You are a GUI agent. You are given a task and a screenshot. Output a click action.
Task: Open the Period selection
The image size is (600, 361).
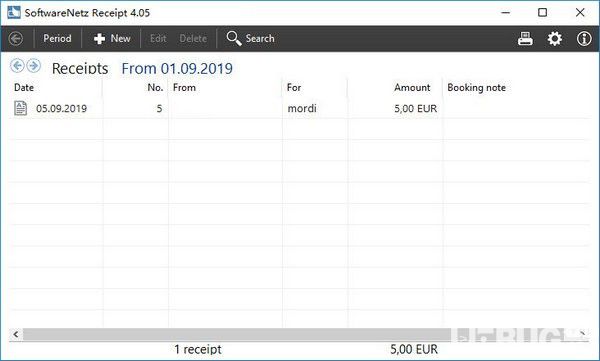coord(57,39)
